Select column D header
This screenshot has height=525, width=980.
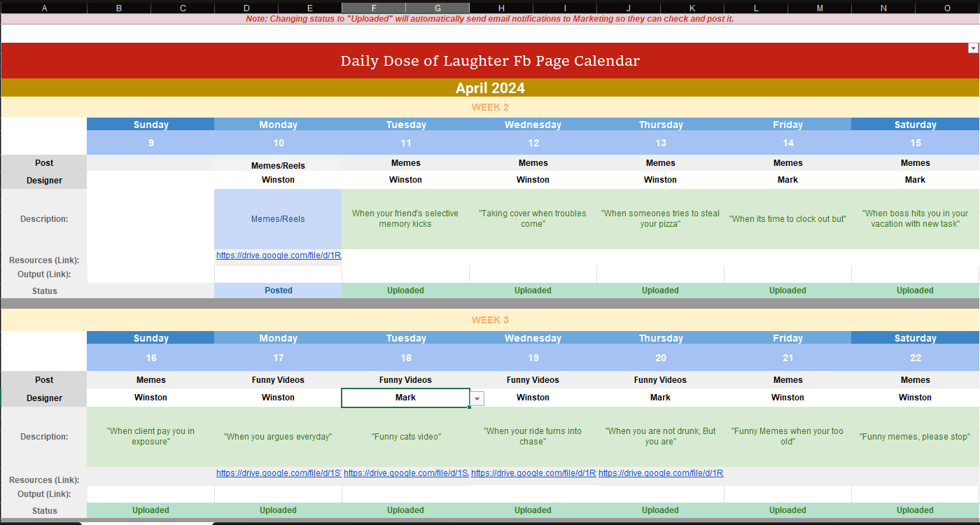tap(246, 8)
